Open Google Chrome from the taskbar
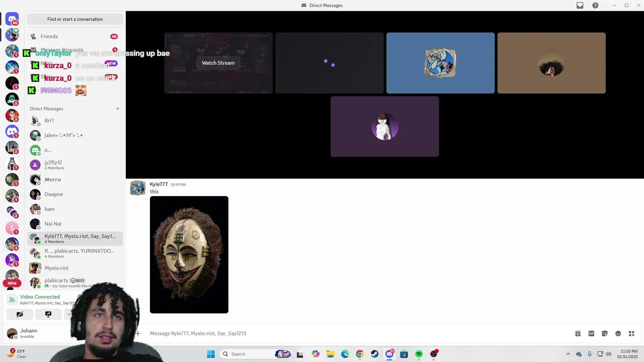The width and height of the screenshot is (644, 362). pyautogui.click(x=360, y=354)
